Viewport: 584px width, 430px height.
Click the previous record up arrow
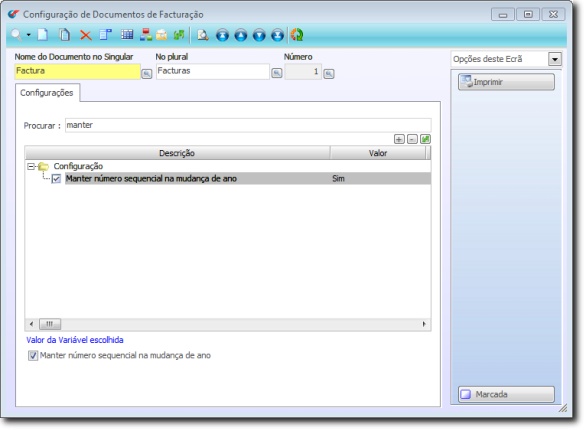pos(241,35)
